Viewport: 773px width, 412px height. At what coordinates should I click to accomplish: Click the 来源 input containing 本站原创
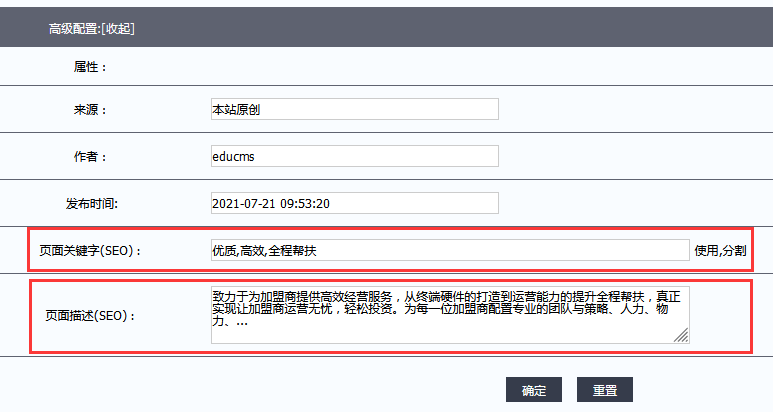(354, 109)
